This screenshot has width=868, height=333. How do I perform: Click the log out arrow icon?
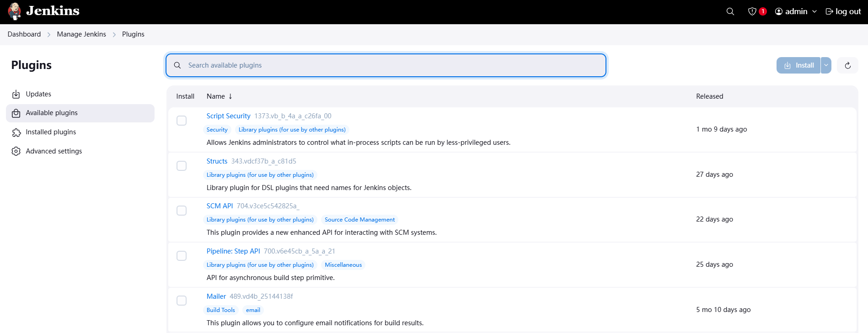click(829, 11)
